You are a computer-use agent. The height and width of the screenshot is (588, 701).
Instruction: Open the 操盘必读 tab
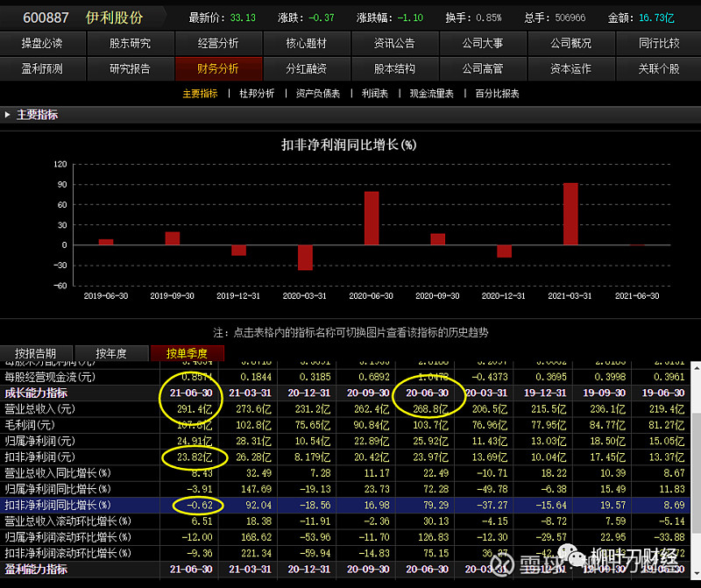click(42, 43)
